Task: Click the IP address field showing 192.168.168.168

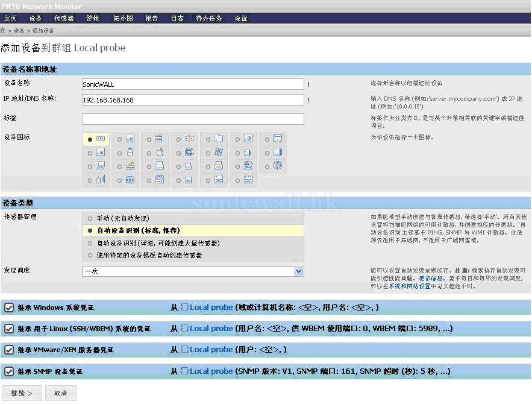Action: click(x=193, y=100)
